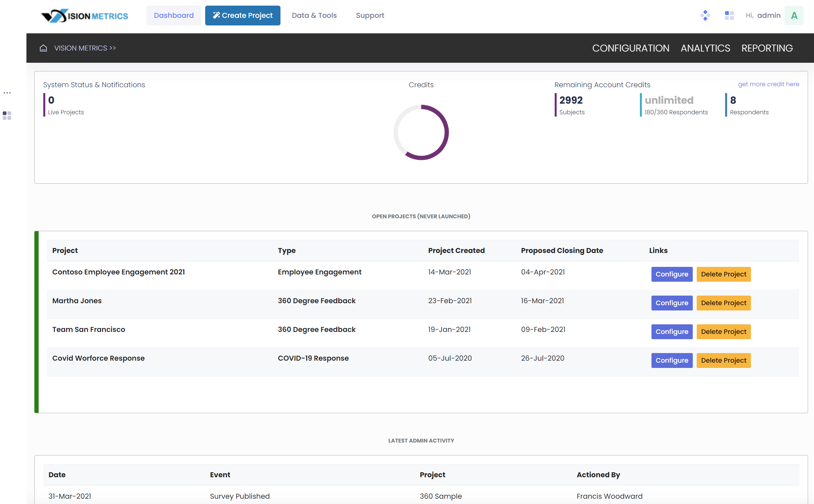Screen dimensions: 814x504
Task: Configure the Martha Jones project
Action: pos(672,303)
